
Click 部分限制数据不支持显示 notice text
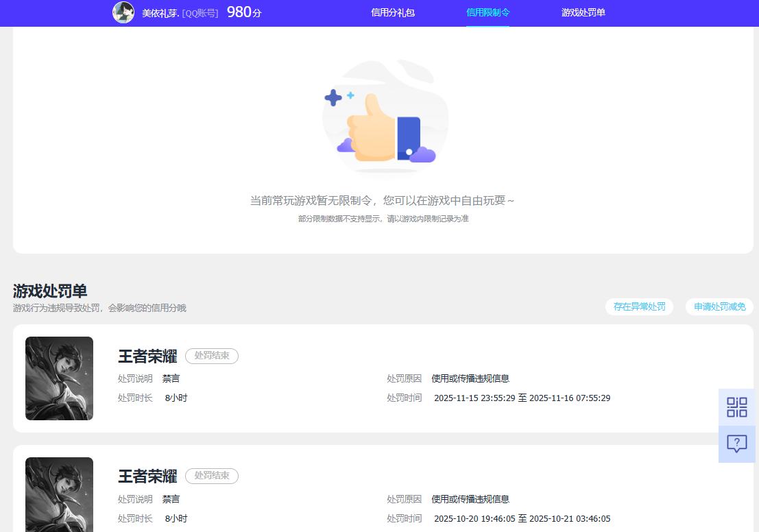click(x=383, y=219)
